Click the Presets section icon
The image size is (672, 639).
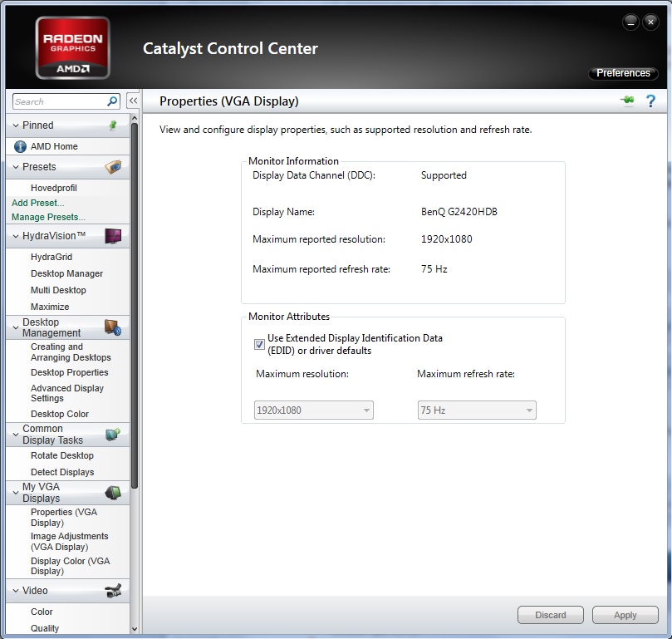click(113, 167)
